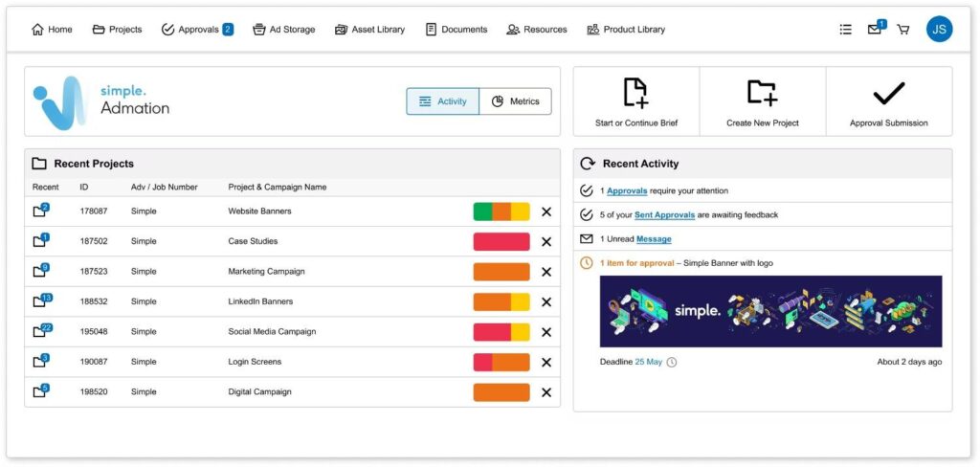
Task: Open folder icon for Digital Campaign project
Action: [x=40, y=391]
